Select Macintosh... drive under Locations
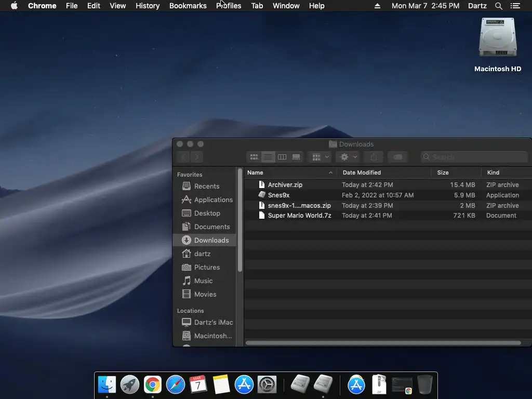 tap(205, 336)
